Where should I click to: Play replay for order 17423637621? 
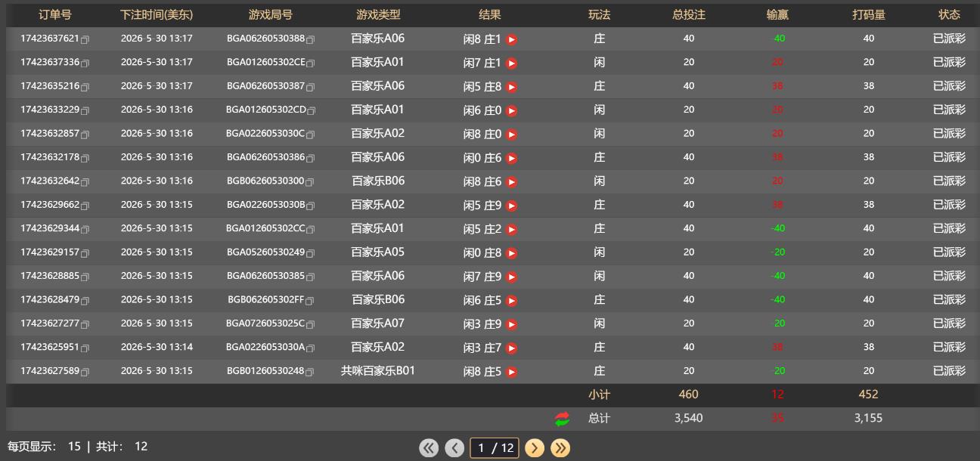tap(512, 39)
